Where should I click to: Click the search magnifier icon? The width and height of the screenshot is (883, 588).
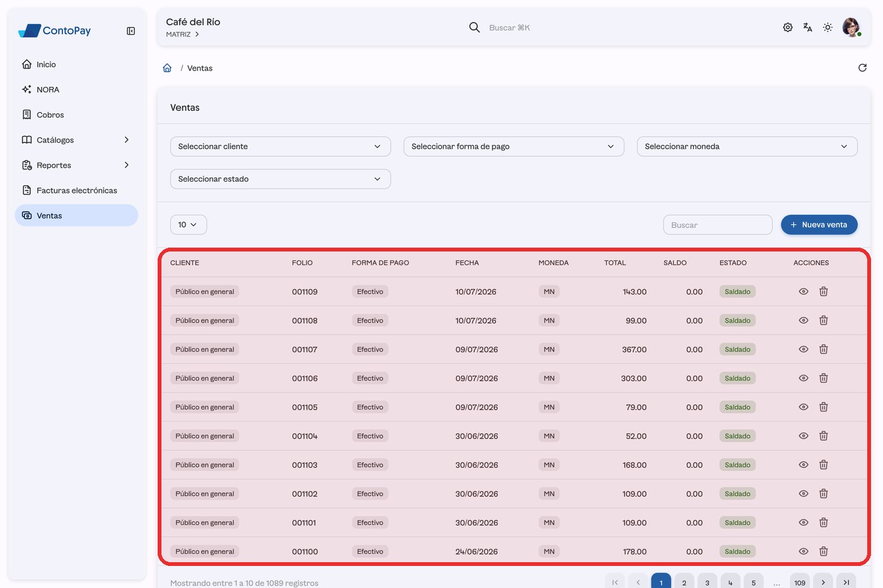(x=474, y=27)
